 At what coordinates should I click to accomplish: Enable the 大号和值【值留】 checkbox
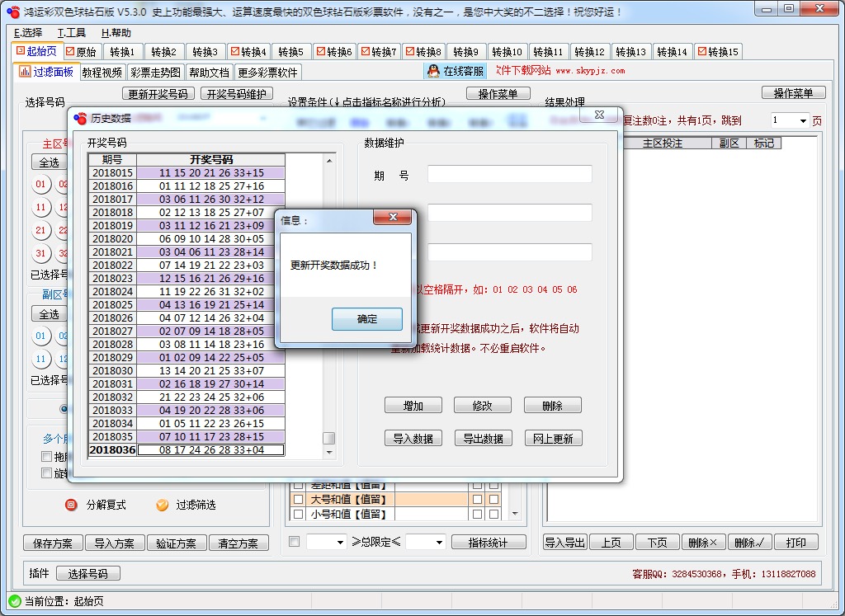click(296, 498)
